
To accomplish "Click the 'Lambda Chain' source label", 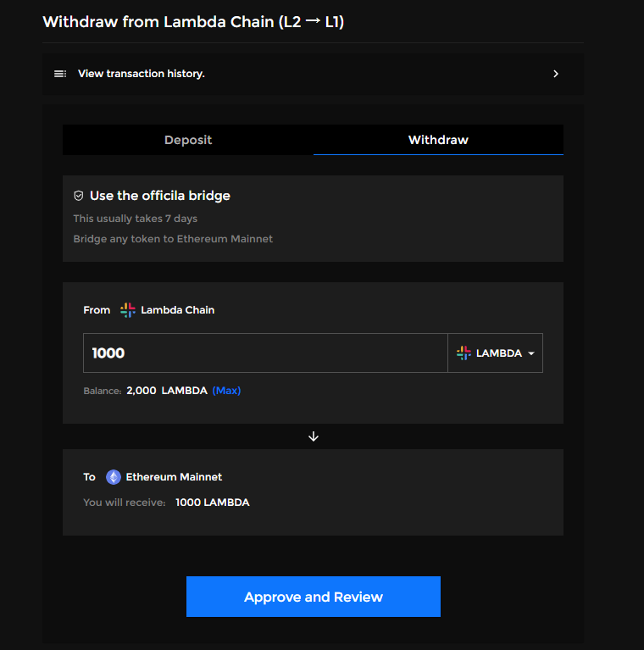I will point(178,310).
